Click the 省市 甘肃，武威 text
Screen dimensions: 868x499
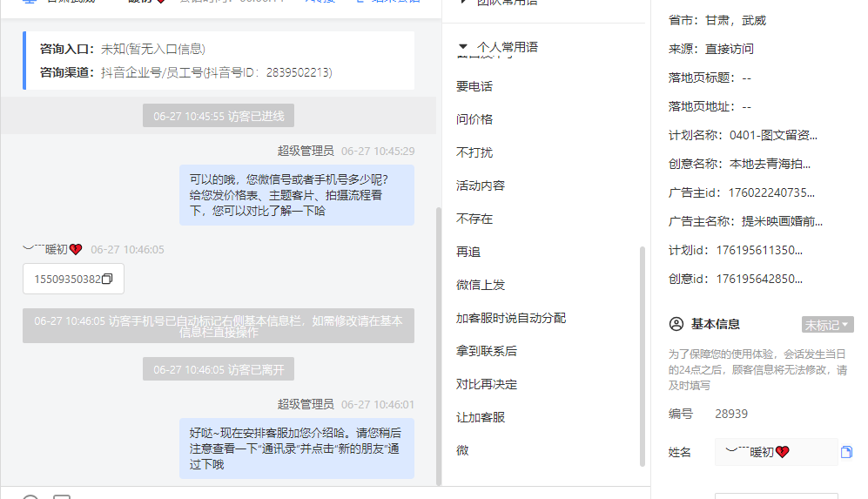click(717, 21)
